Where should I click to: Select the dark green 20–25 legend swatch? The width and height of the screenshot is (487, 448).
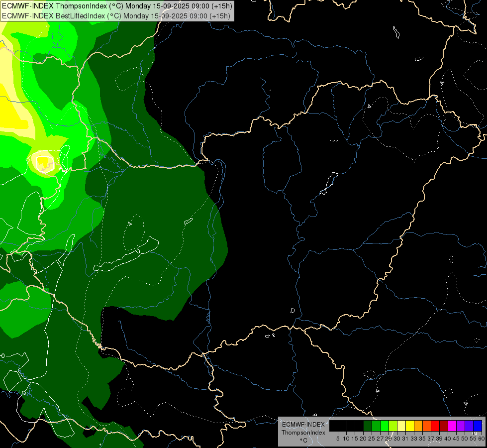(x=368, y=426)
